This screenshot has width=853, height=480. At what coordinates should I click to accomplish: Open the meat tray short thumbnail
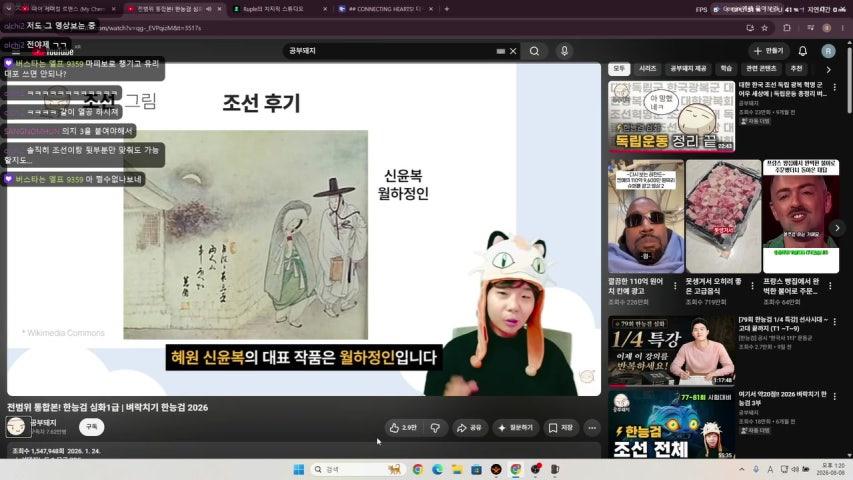723,216
